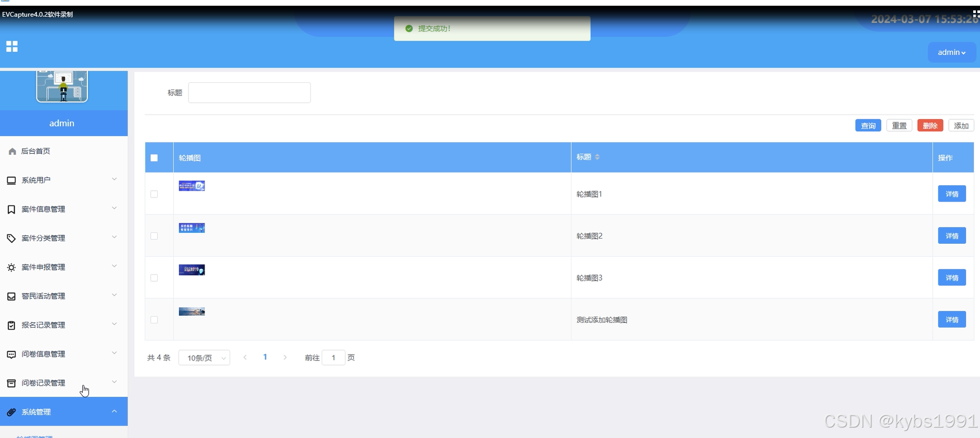Click the paperclip icon beside 系统管理
The height and width of the screenshot is (438, 980).
pos(11,412)
